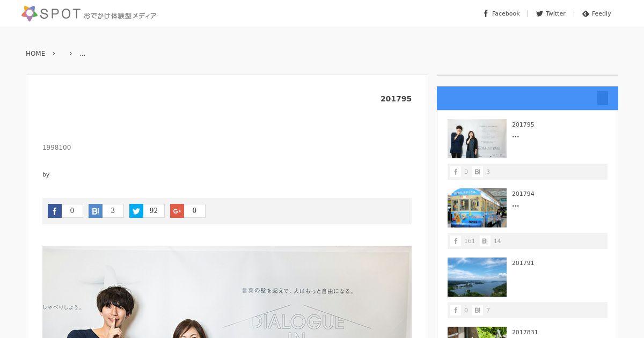The image size is (644, 338).
Task: Open sidebar thumbnail of the bay landscape
Action: pos(477,277)
